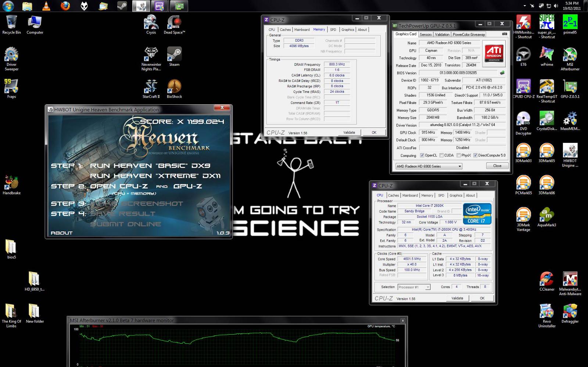Click the taskbar volume icon

[556, 6]
